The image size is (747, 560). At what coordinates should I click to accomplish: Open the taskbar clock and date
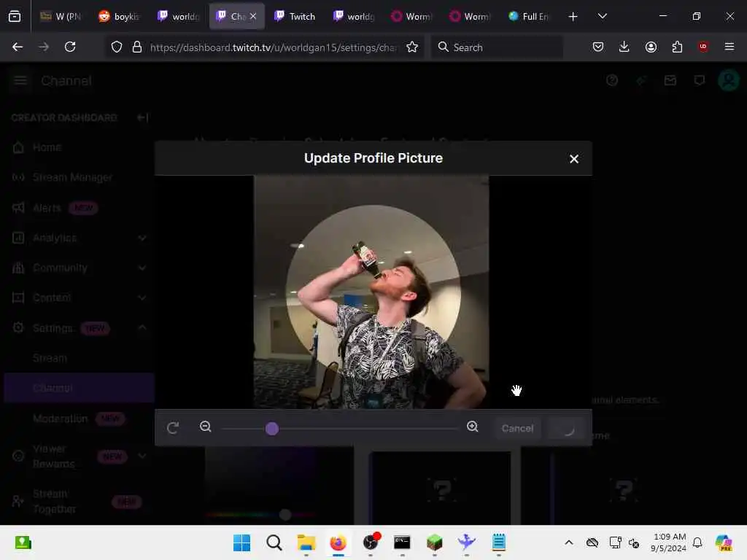pos(670,542)
